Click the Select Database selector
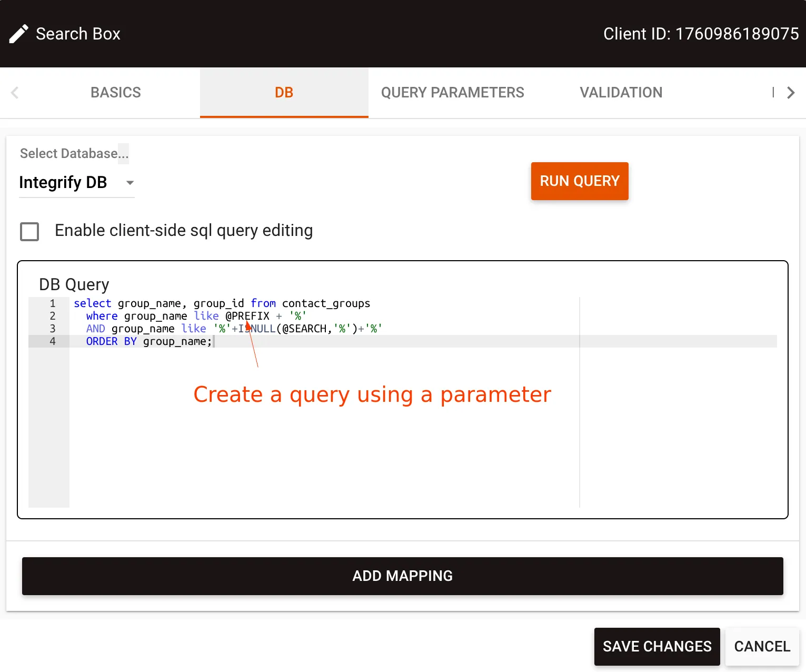Viewport: 806px width, 672px height. pyautogui.click(x=74, y=153)
